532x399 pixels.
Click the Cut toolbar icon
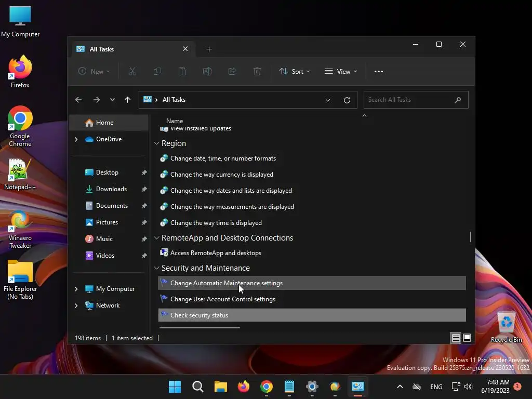pyautogui.click(x=132, y=72)
